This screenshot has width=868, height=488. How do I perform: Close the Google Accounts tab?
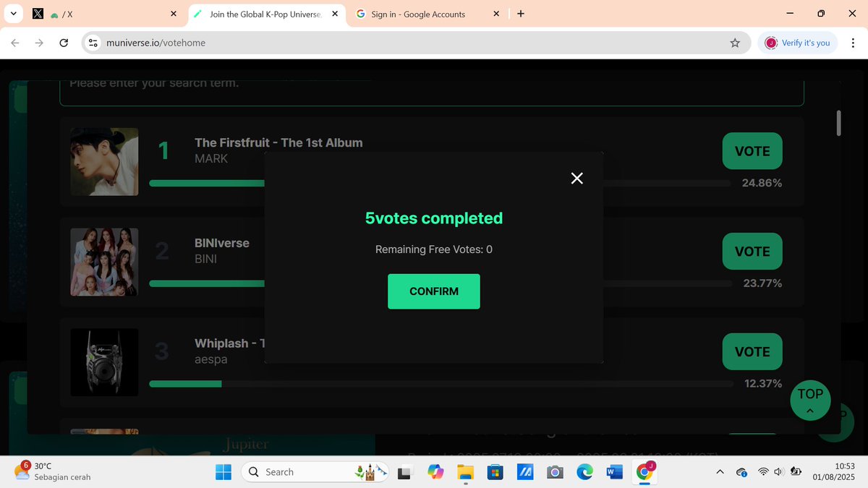[x=495, y=14]
